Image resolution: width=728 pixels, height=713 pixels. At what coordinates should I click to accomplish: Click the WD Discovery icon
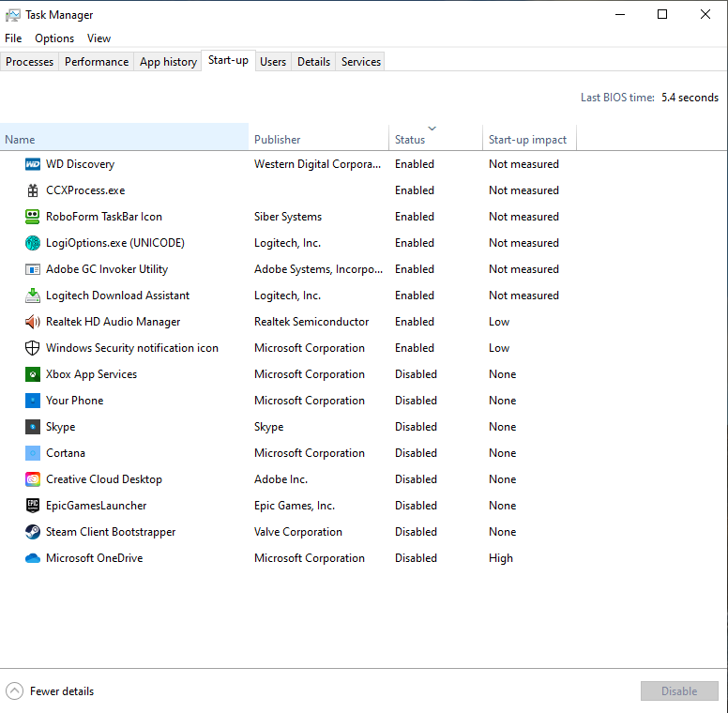pos(33,164)
